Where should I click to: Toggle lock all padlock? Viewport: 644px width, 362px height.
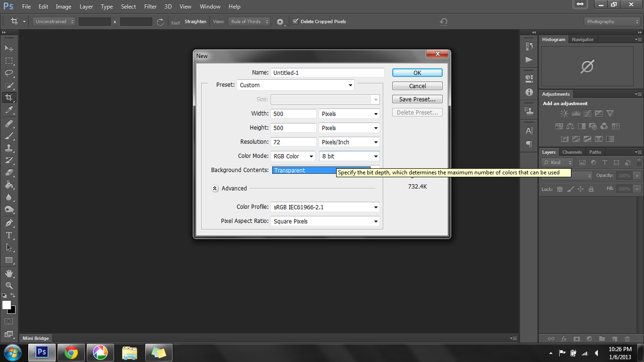coord(591,189)
